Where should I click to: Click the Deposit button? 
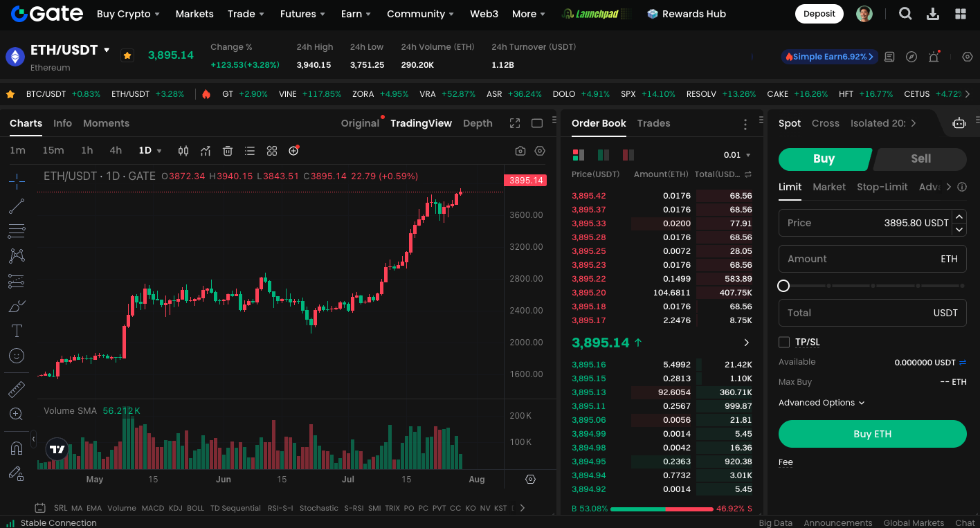819,14
